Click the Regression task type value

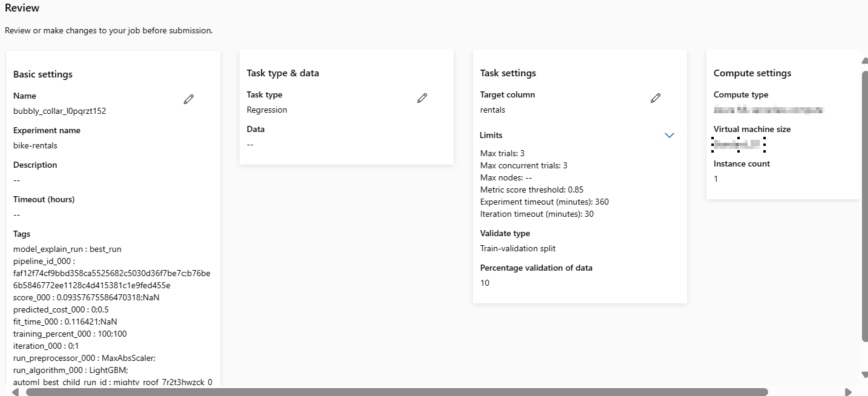[x=267, y=110]
